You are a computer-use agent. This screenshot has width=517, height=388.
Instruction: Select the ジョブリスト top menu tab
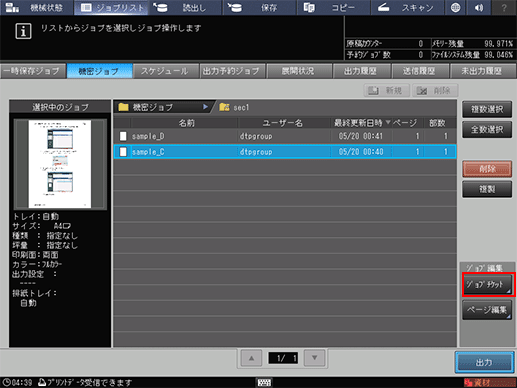tap(112, 7)
